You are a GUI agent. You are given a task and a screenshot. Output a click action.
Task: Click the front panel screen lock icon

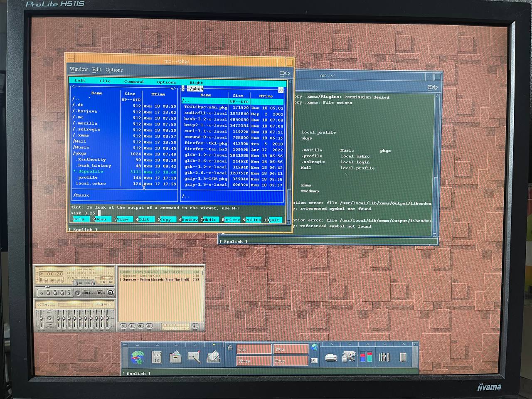(x=230, y=347)
